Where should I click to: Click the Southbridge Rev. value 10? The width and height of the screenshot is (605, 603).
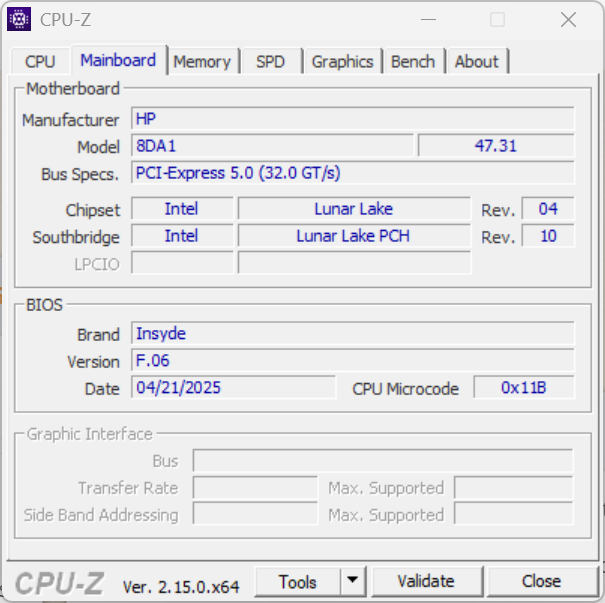[548, 236]
